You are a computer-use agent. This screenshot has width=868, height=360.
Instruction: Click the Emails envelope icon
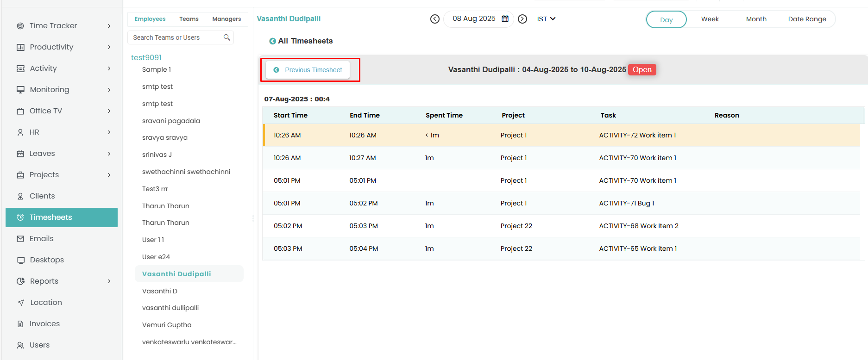point(20,239)
